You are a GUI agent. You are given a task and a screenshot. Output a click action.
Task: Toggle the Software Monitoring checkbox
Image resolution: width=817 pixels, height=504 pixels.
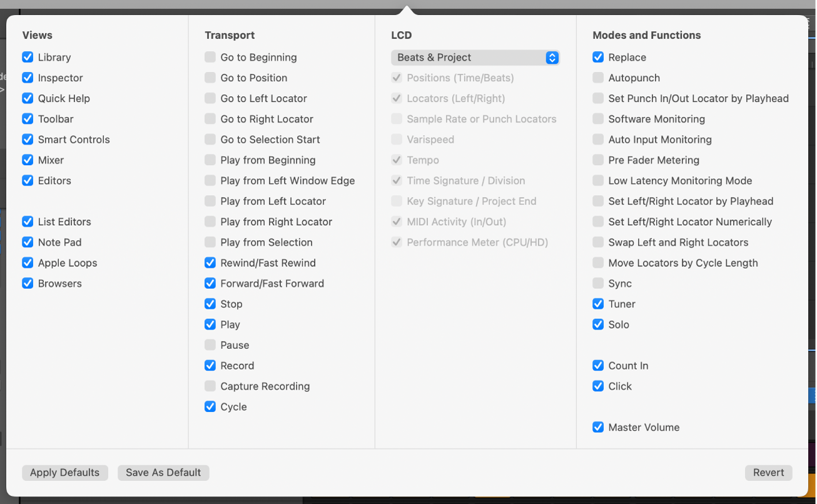[598, 119]
